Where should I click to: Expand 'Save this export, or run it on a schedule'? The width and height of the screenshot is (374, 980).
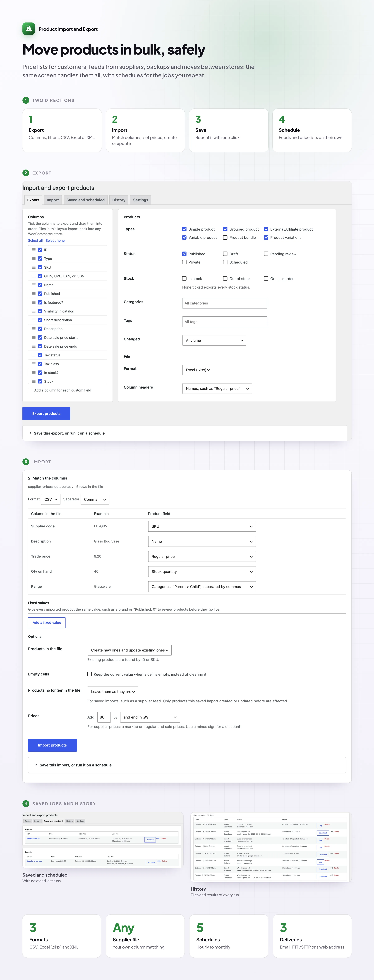pyautogui.click(x=69, y=433)
